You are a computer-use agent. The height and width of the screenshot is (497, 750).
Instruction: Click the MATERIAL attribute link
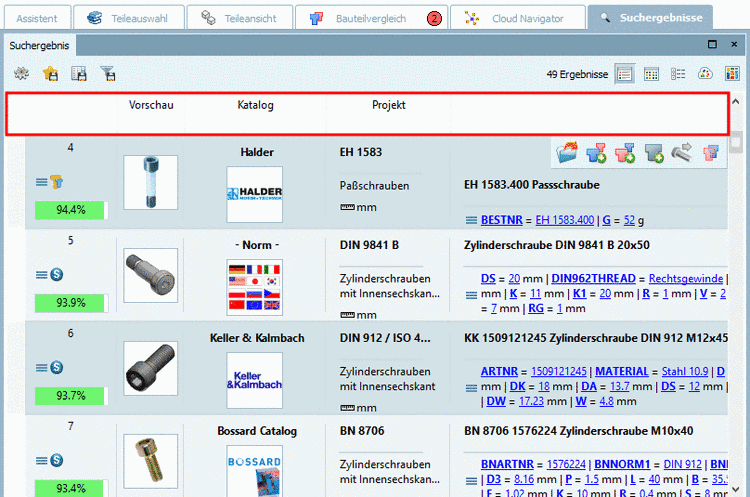pyautogui.click(x=621, y=371)
